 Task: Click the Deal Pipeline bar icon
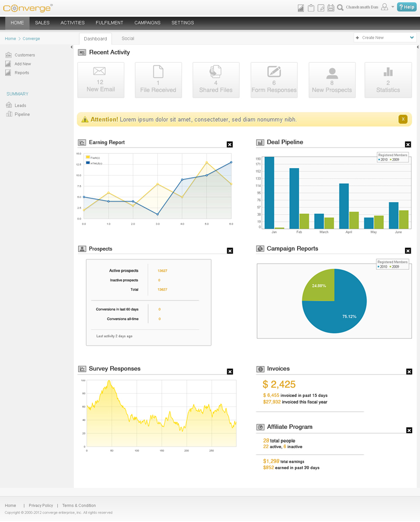(x=260, y=142)
